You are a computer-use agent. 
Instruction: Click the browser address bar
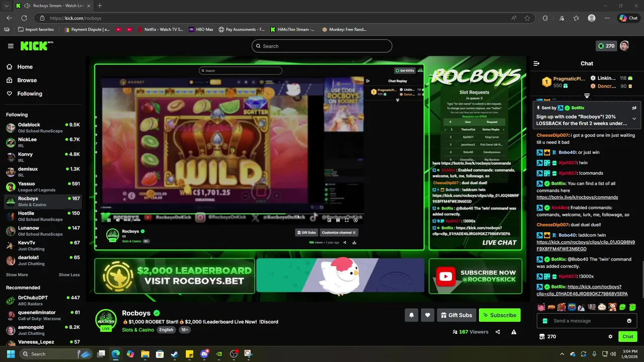272,18
